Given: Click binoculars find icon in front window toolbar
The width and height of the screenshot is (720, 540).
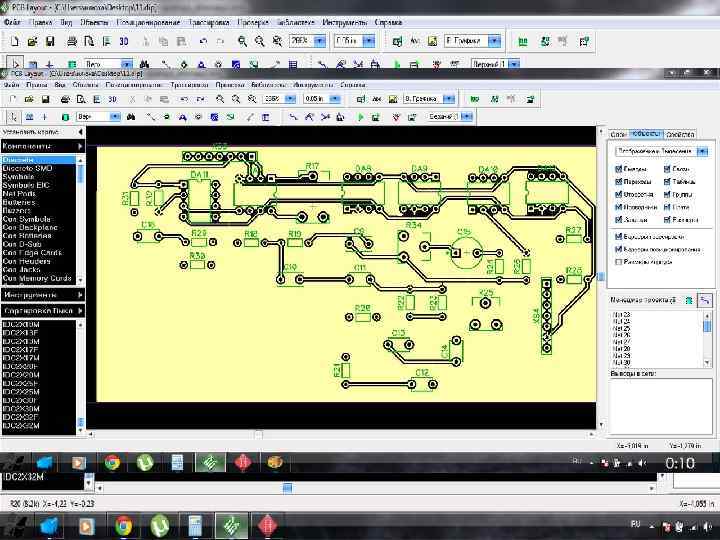Looking at the screenshot, I should 131,117.
